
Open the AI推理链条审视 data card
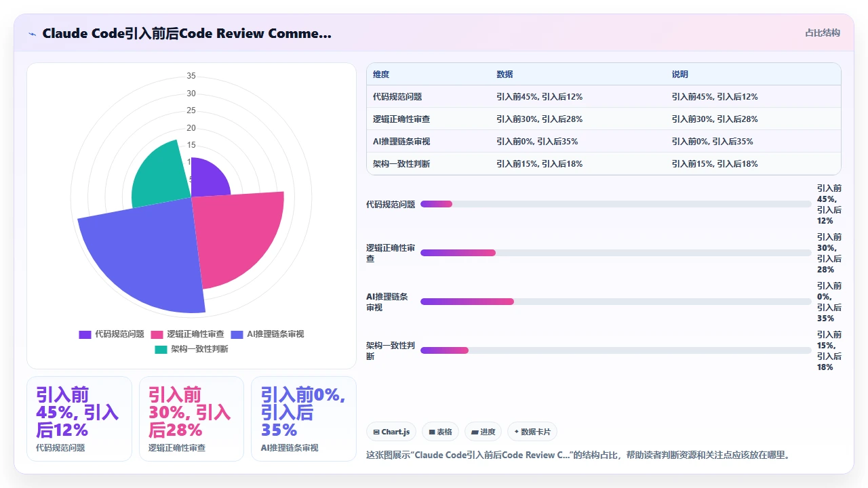click(x=304, y=419)
